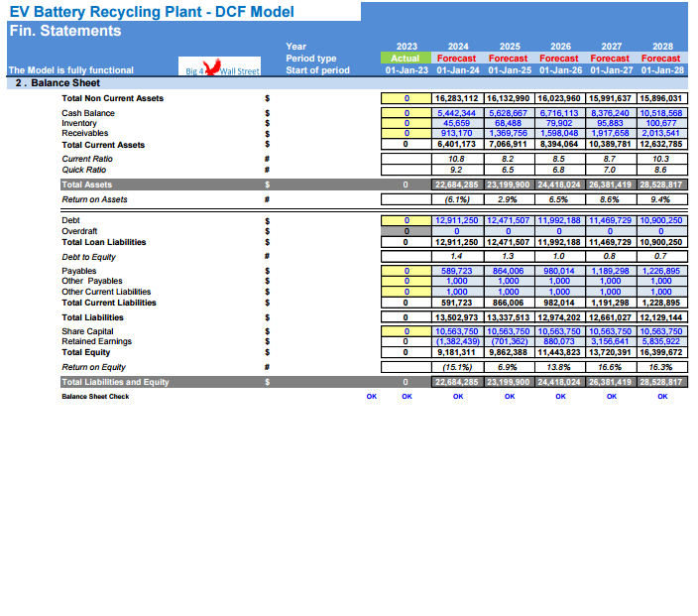
Task: Click the 2028 year column header
Action: [661, 47]
